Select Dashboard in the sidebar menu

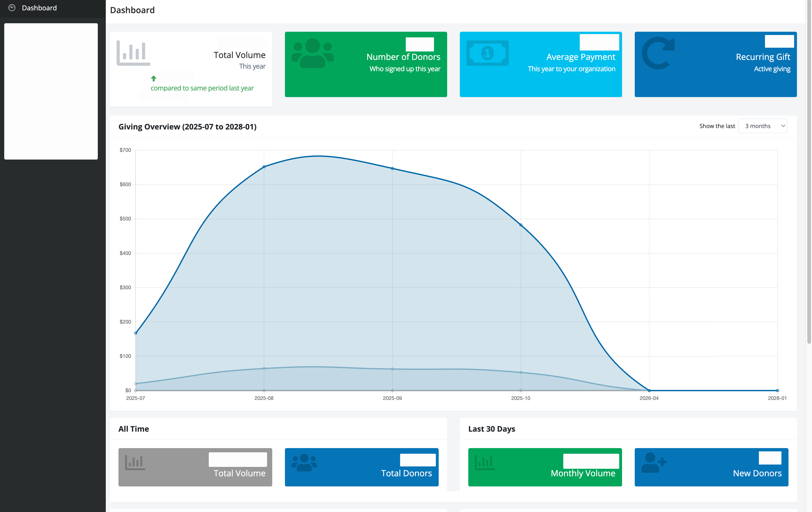pyautogui.click(x=39, y=8)
